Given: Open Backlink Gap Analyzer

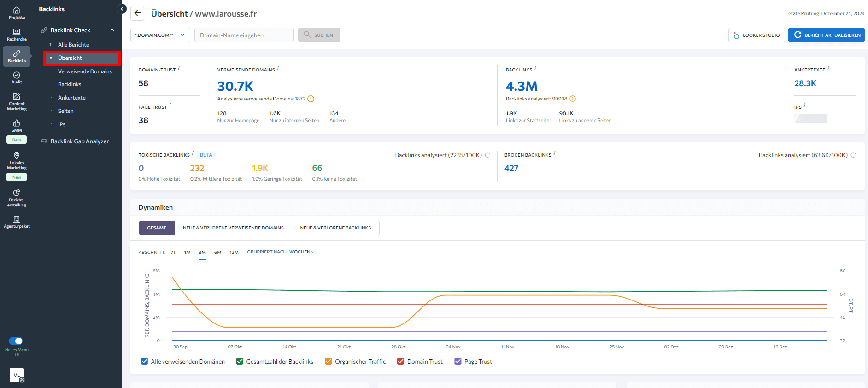Looking at the screenshot, I should [79, 141].
